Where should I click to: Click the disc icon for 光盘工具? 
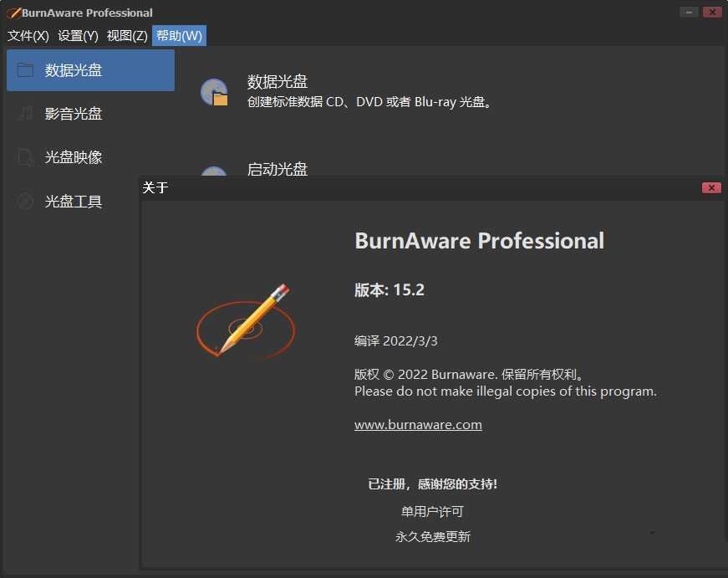click(x=26, y=201)
